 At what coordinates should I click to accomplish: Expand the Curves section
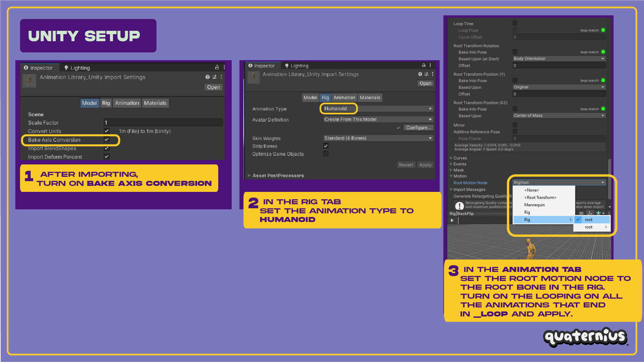(x=460, y=158)
